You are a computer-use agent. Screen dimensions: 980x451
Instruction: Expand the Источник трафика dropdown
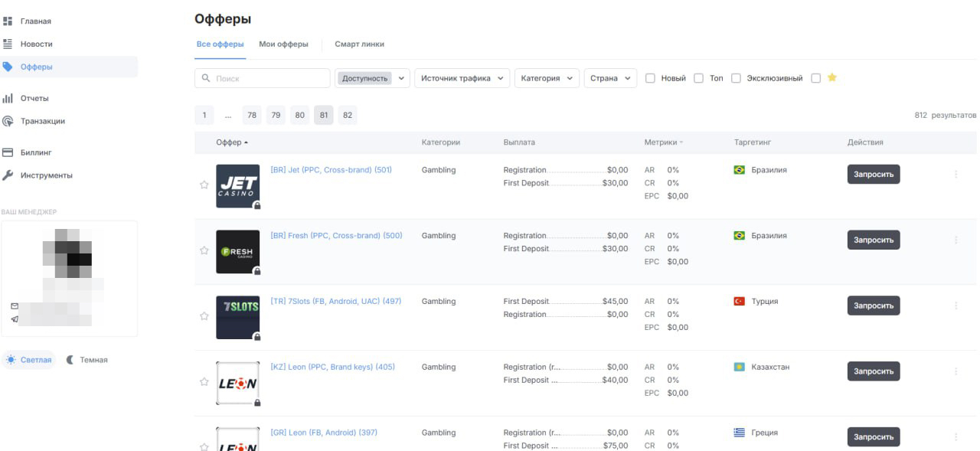462,78
